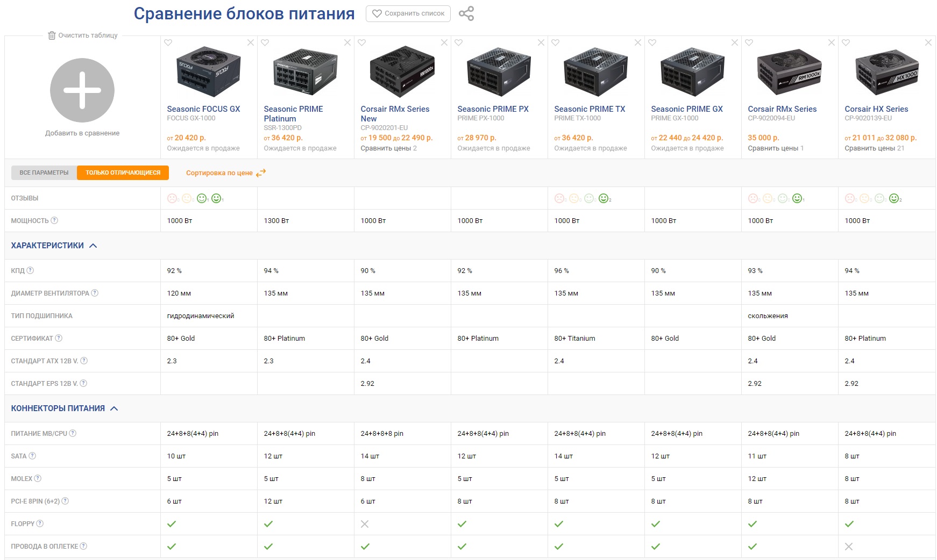Click Seasonic FOCUS GX product image
Viewport: 937px width, 560px height.
tap(209, 72)
